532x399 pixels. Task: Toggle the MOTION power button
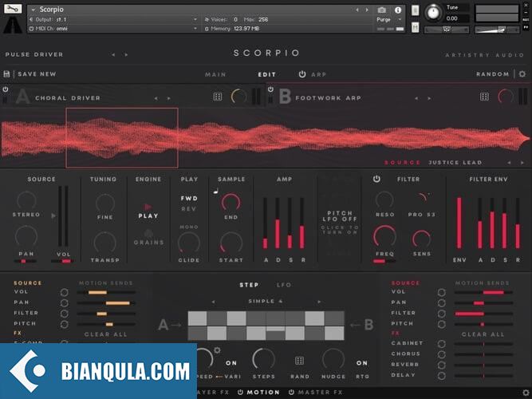(240, 392)
